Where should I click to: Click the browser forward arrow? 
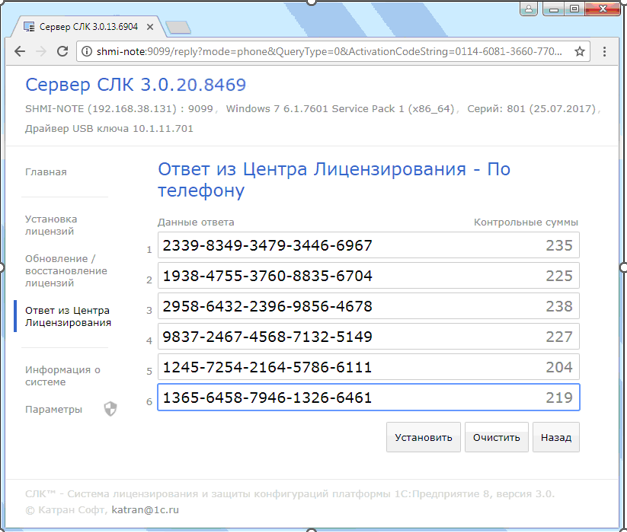(x=41, y=51)
